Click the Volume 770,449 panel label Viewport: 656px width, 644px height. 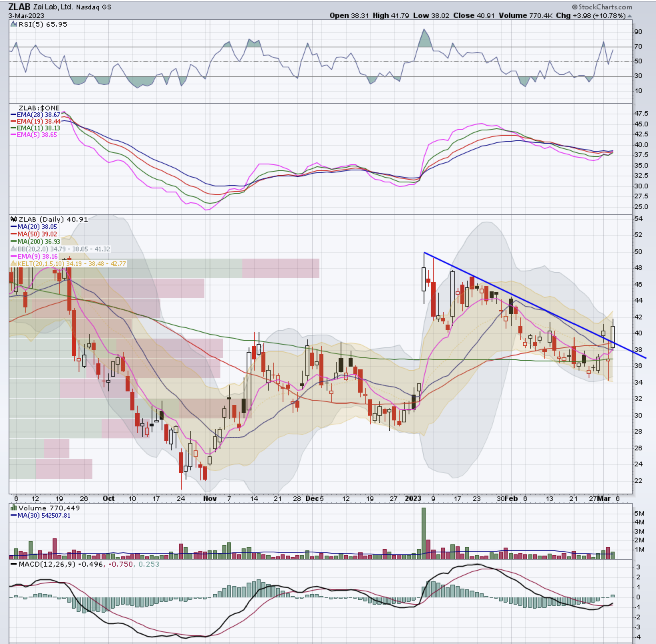49,508
